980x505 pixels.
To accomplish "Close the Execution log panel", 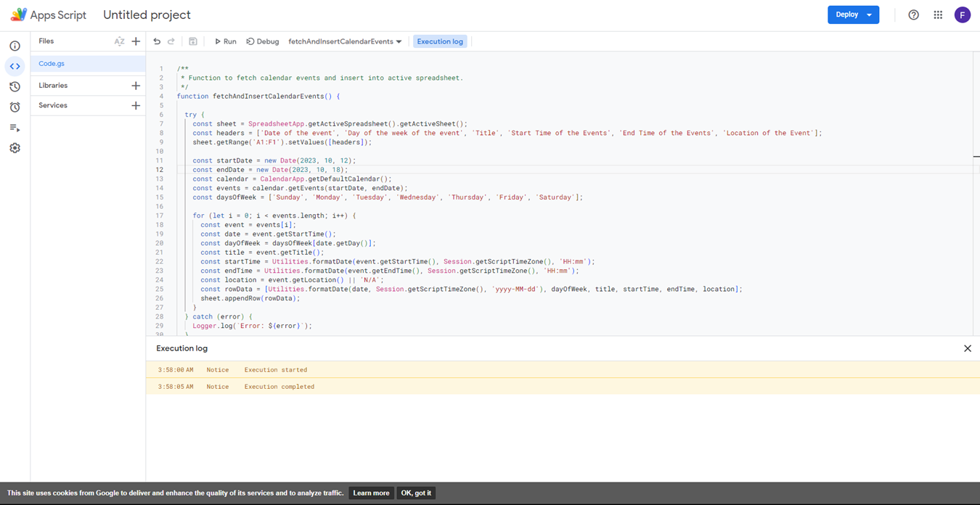I will (967, 348).
